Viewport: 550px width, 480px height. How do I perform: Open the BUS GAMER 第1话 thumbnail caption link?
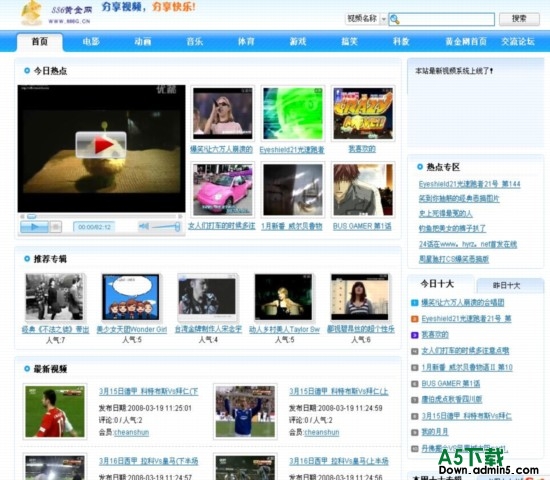(362, 227)
